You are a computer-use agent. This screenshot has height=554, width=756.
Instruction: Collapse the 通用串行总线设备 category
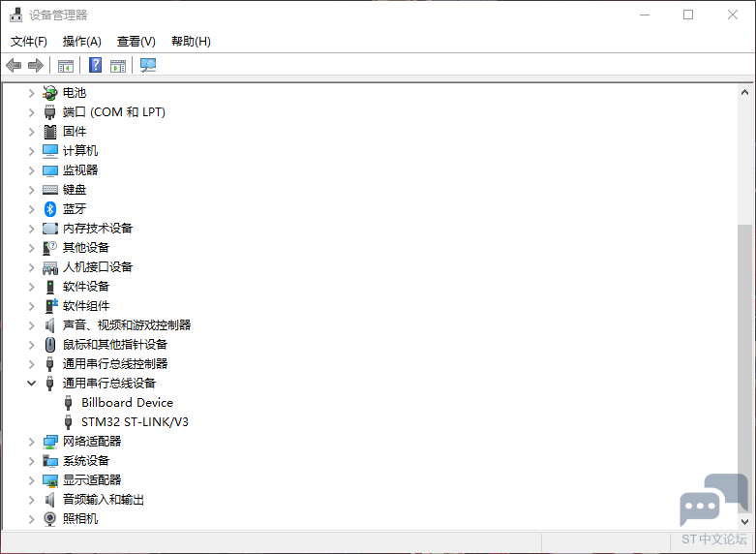(x=31, y=384)
